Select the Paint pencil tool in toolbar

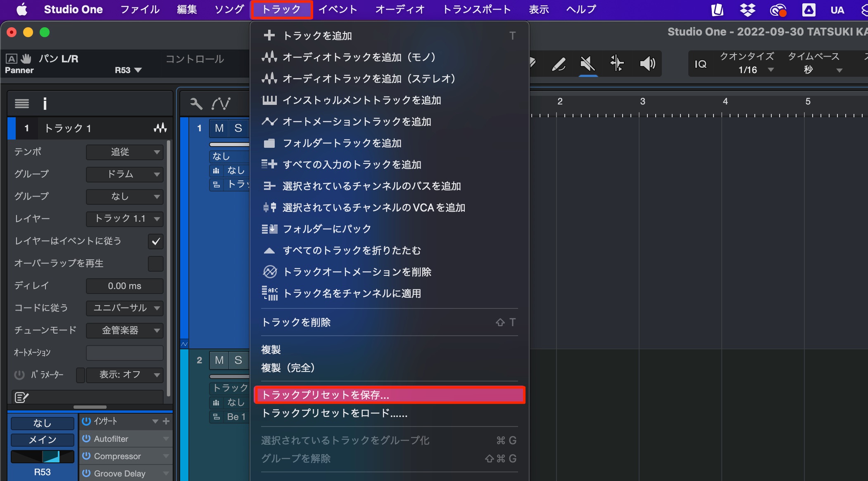(559, 64)
